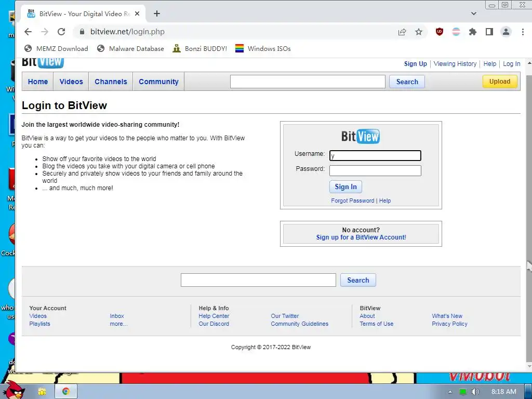Image resolution: width=532 pixels, height=399 pixels.
Task: Open the file explorer icon on taskbar
Action: pos(42,392)
